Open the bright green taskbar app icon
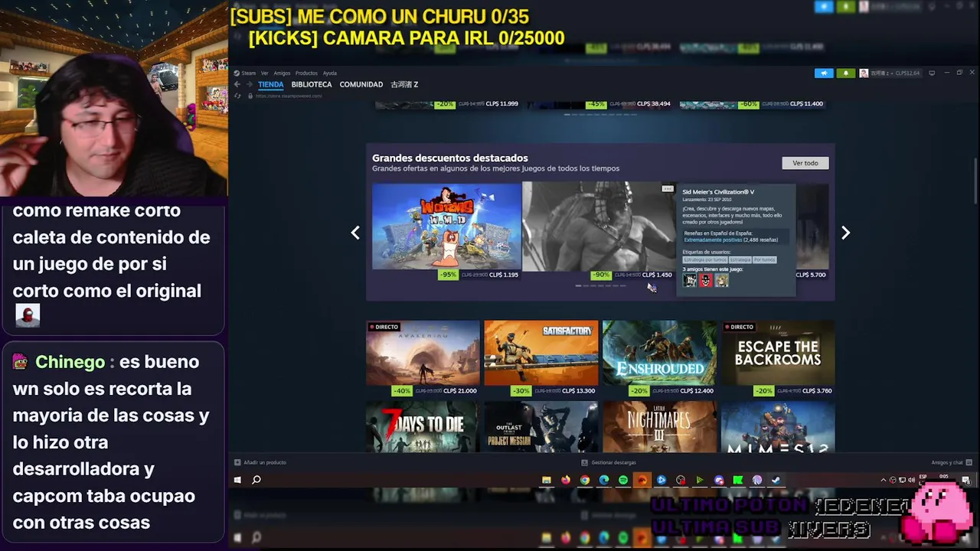The height and width of the screenshot is (551, 980). point(738,480)
